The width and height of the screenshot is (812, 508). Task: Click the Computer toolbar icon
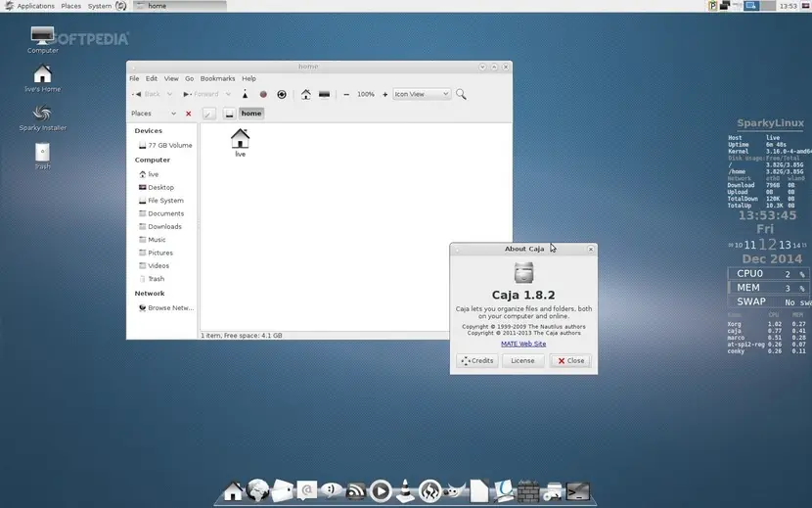pyautogui.click(x=324, y=94)
